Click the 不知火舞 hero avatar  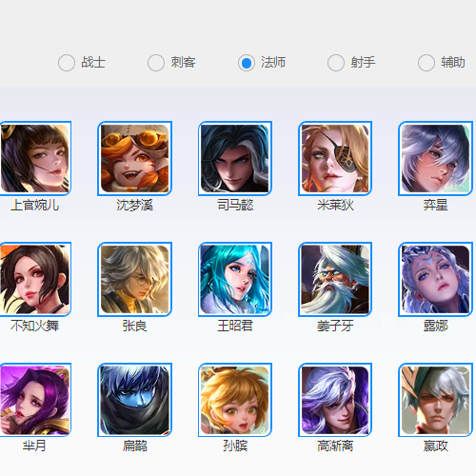point(35,279)
